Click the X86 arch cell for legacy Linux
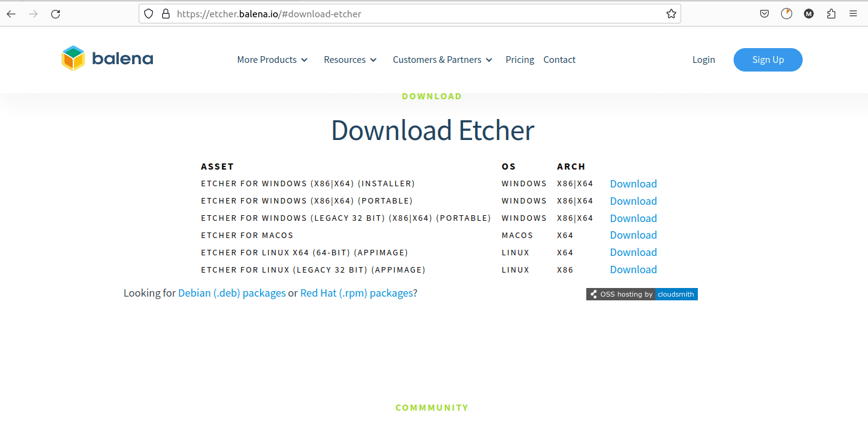This screenshot has height=428, width=868. pos(565,270)
